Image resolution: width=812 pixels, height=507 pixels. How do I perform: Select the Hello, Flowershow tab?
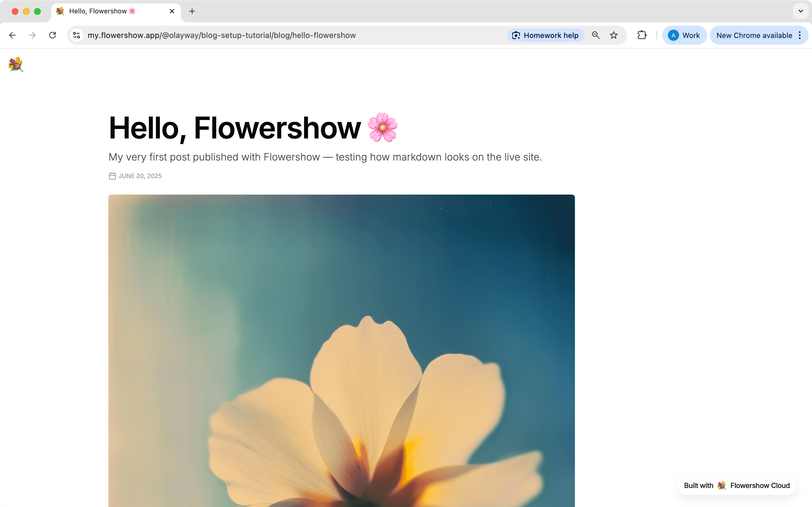[x=116, y=11]
